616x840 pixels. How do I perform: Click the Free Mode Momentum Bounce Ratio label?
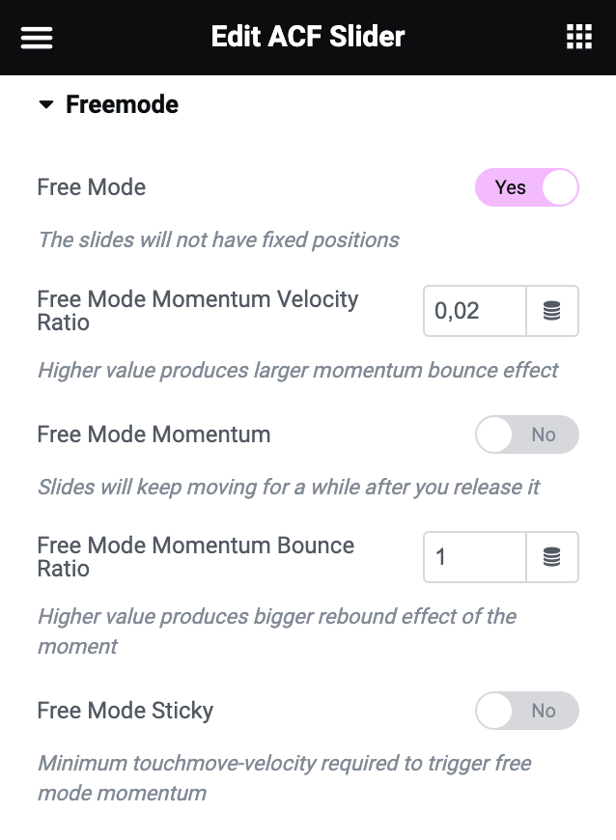pyautogui.click(x=195, y=557)
